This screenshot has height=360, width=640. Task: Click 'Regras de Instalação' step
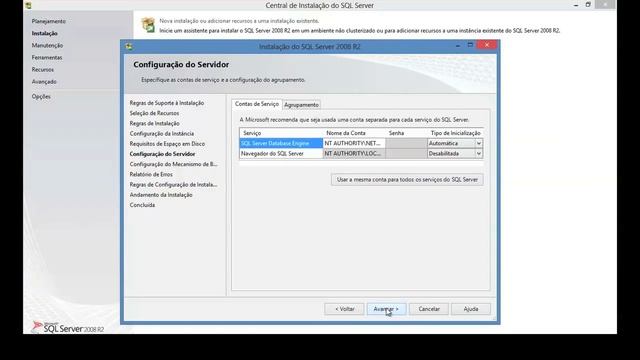tap(154, 123)
